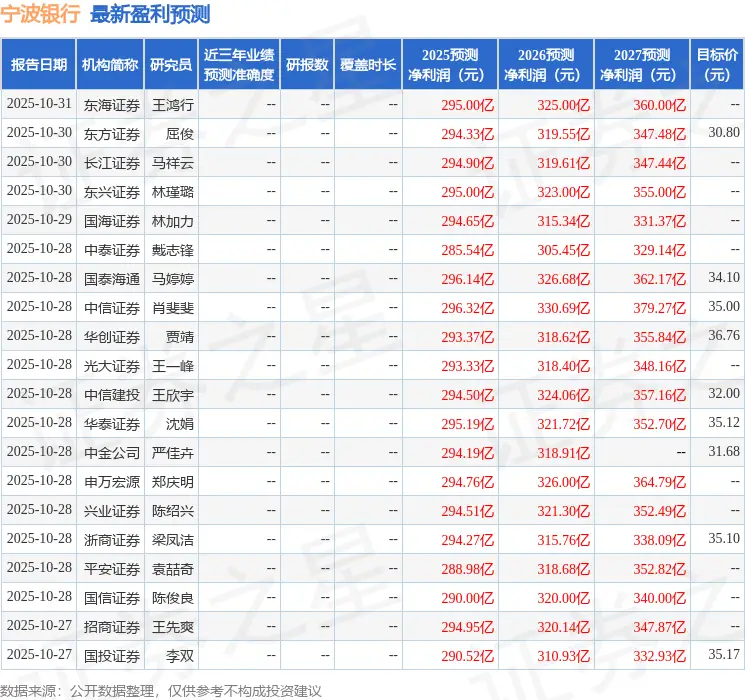Image resolution: width=745 pixels, height=700 pixels.
Task: Select the 招商证券 institution cell
Action: click(112, 627)
